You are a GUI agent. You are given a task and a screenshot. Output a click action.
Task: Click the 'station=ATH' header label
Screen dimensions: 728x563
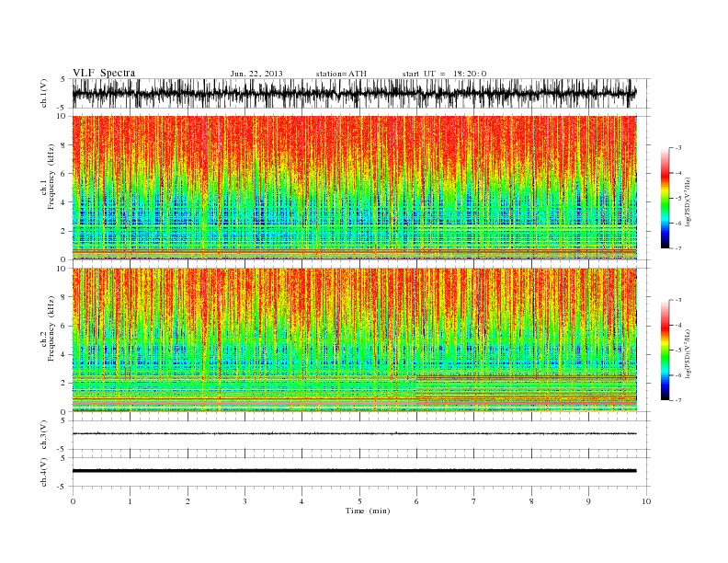point(341,74)
